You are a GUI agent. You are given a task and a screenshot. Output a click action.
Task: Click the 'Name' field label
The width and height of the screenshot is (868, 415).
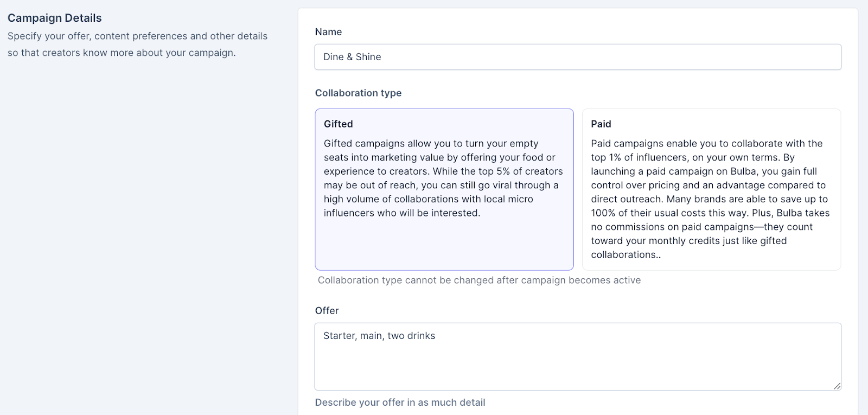(x=328, y=32)
